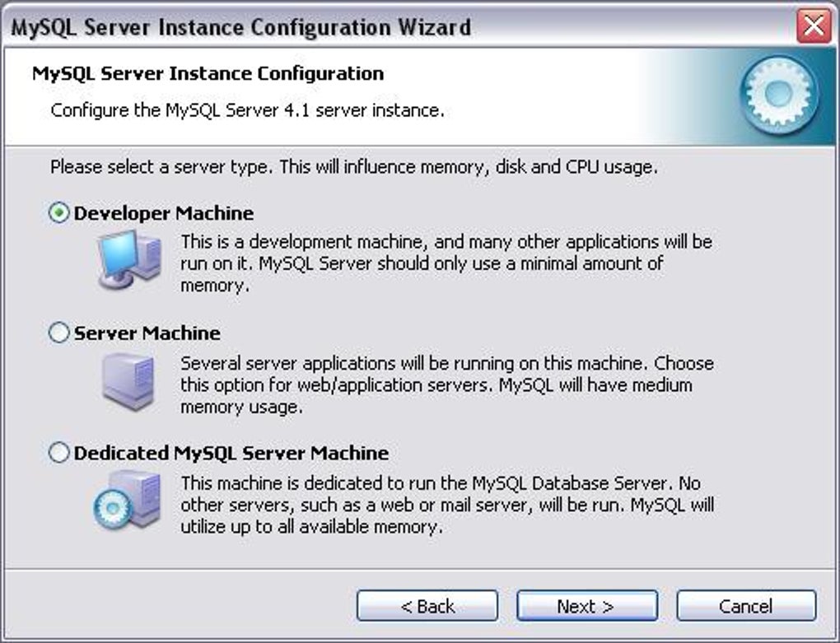Click the bold "Server Machine" label text
840x643 pixels.
point(147,333)
